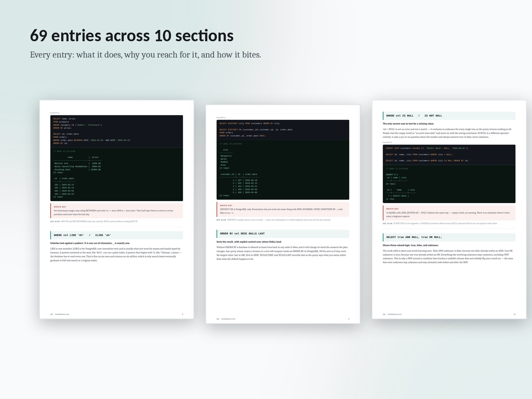Click "(1 row)" in right page output
The width and height of the screenshot is (532, 399).
390,199
